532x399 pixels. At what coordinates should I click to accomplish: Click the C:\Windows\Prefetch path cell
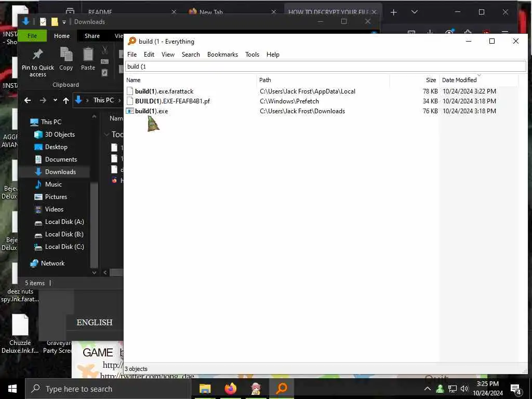coord(289,101)
